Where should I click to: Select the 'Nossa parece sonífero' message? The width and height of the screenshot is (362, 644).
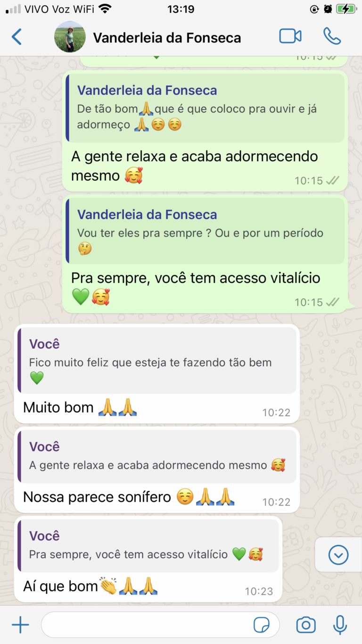[157, 470]
